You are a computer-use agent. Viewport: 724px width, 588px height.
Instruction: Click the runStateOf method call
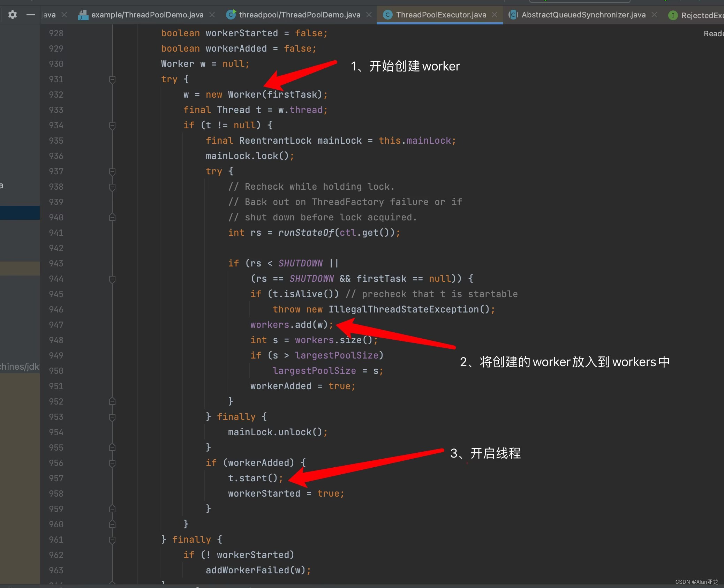pyautogui.click(x=306, y=233)
